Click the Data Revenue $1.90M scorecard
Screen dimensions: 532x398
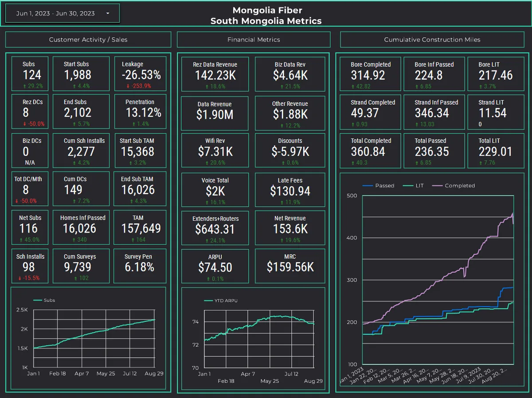coord(215,113)
